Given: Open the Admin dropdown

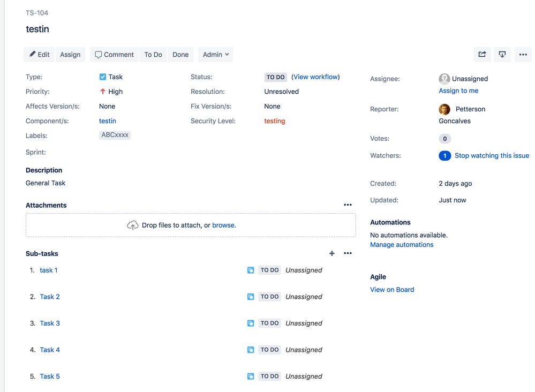Looking at the screenshot, I should pyautogui.click(x=215, y=54).
